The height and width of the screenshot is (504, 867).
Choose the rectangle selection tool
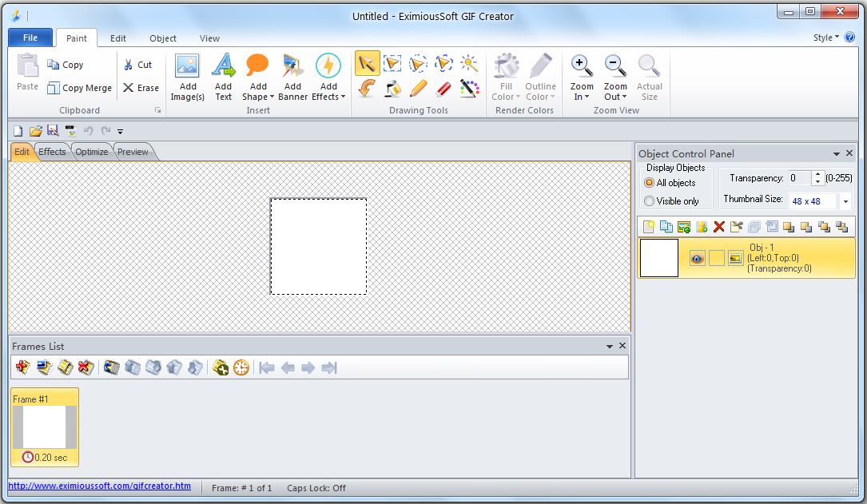[x=392, y=64]
